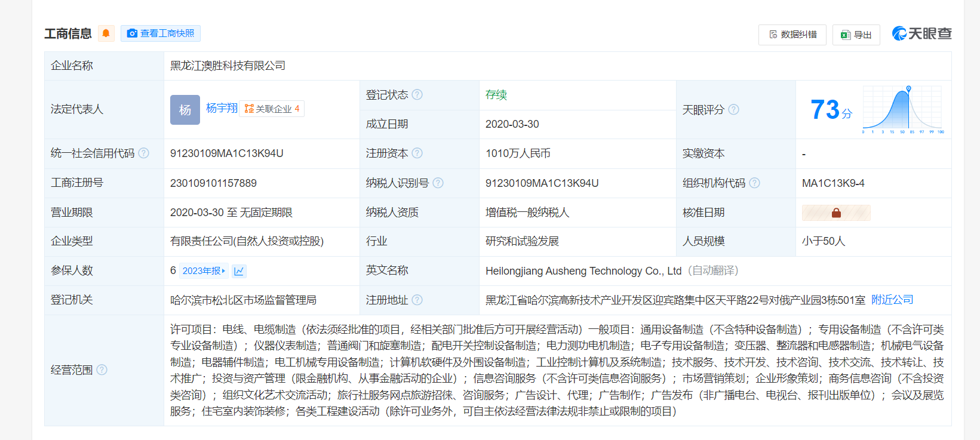Click help icon beside 登记状态
Viewport: 980px width, 440px height.
tap(417, 94)
